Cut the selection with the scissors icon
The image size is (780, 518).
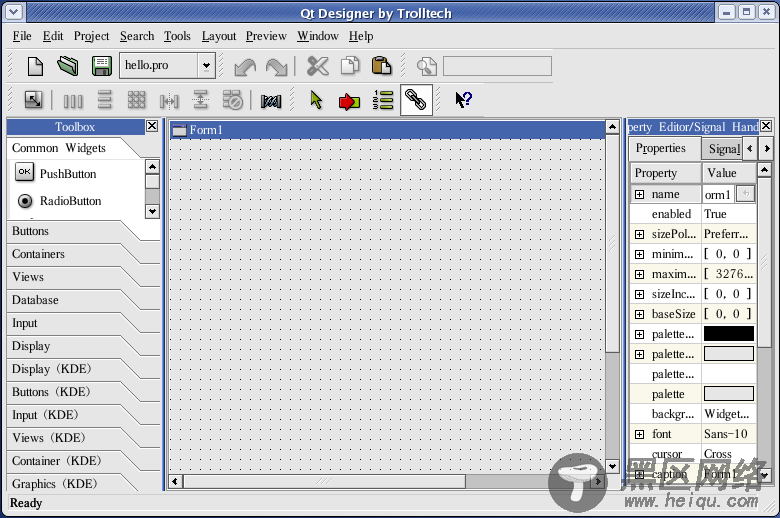[x=317, y=66]
